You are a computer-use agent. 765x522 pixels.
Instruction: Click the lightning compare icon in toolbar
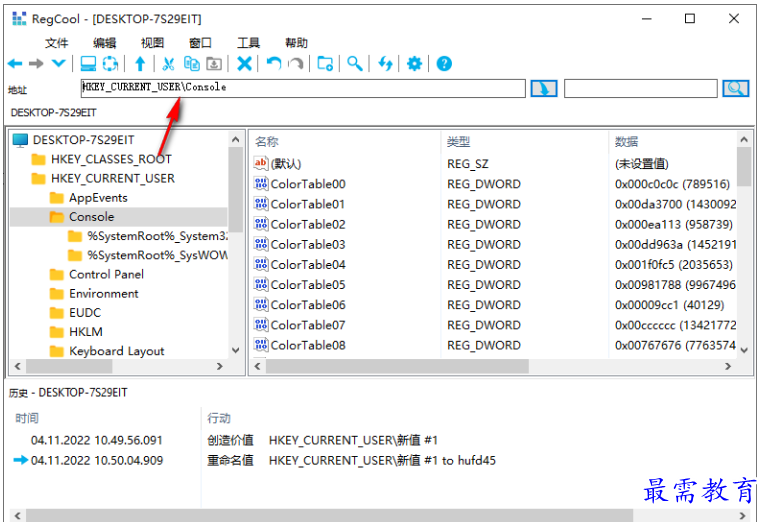pyautogui.click(x=385, y=63)
